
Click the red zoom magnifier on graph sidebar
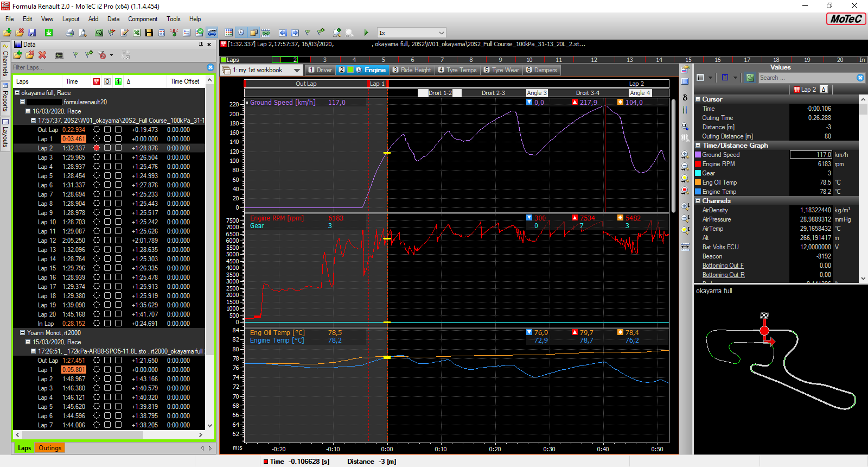pos(685,191)
